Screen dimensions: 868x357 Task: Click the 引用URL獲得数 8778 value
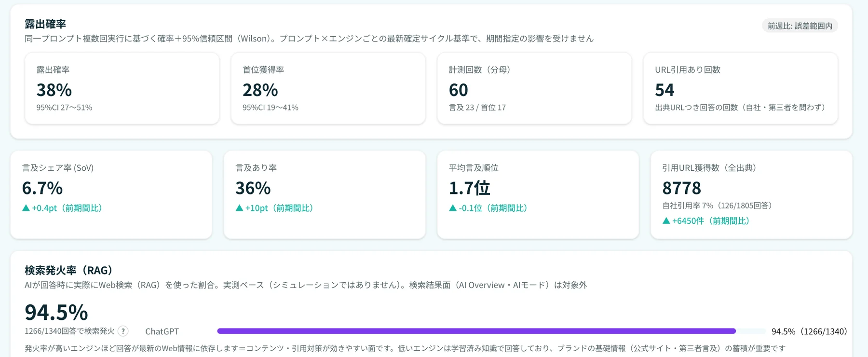coord(682,188)
